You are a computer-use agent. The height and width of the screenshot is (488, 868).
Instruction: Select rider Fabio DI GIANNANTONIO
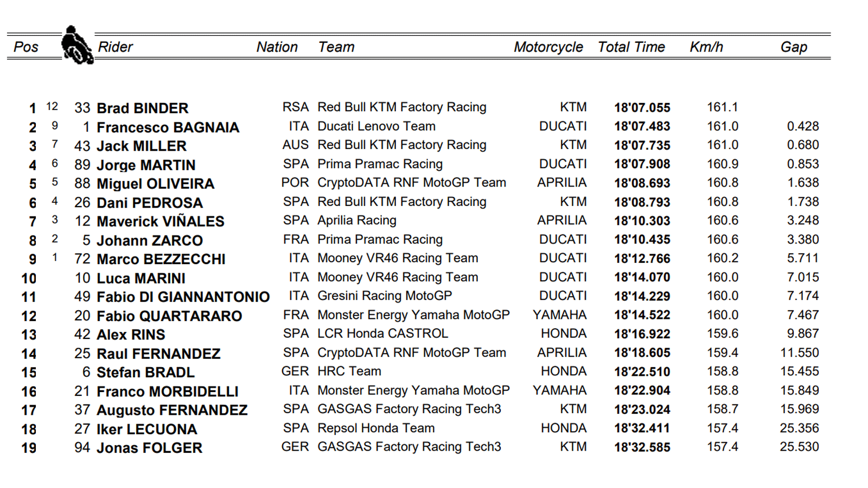tap(183, 297)
